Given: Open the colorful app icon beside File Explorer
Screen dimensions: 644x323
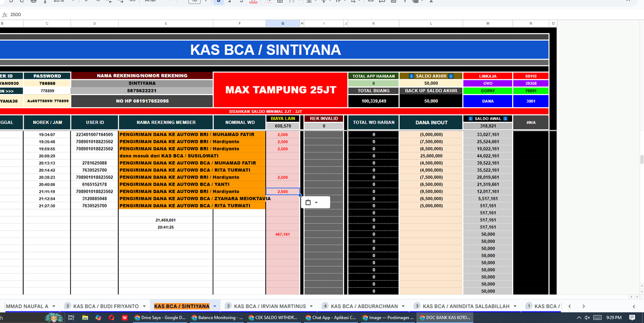Looking at the screenshot, I should point(98,317).
